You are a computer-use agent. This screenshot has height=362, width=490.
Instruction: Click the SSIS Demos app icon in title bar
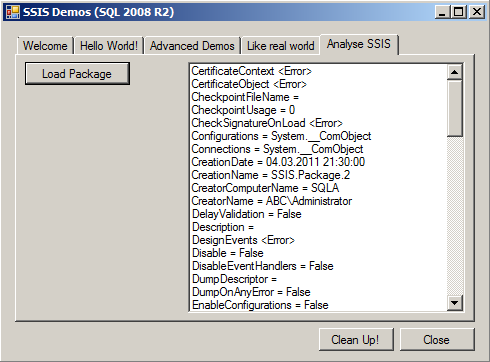pos(13,12)
